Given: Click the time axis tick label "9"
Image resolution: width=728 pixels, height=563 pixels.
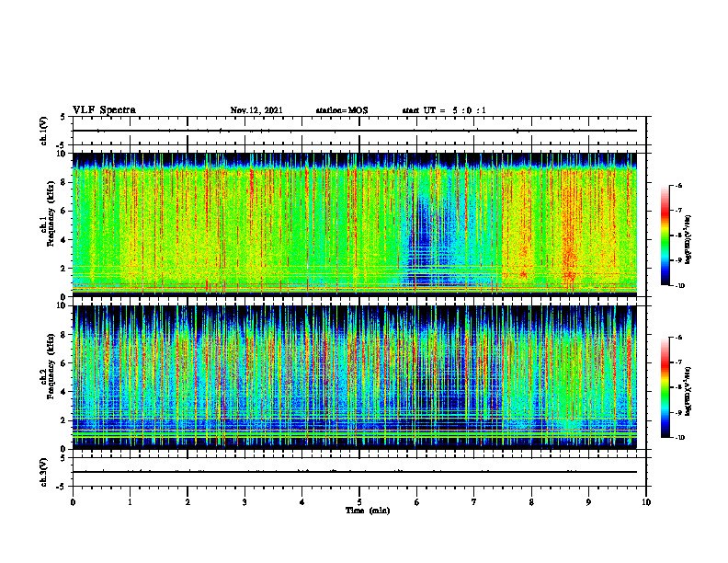Looking at the screenshot, I should point(588,502).
